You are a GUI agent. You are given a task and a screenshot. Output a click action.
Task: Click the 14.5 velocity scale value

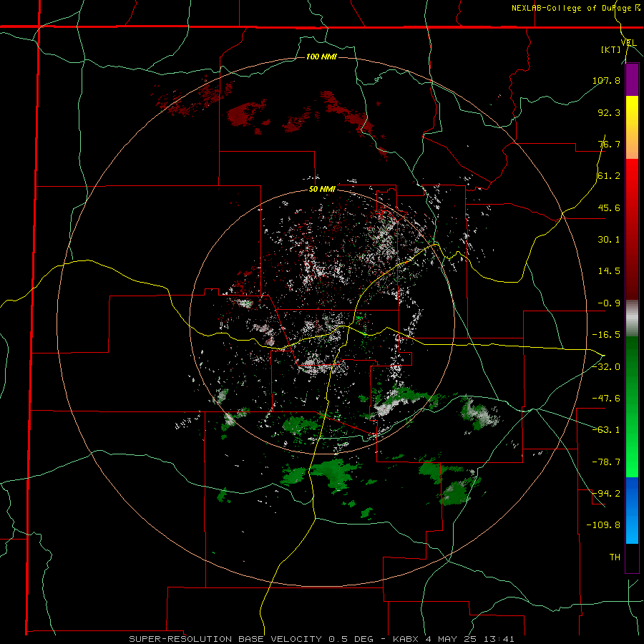tap(609, 271)
